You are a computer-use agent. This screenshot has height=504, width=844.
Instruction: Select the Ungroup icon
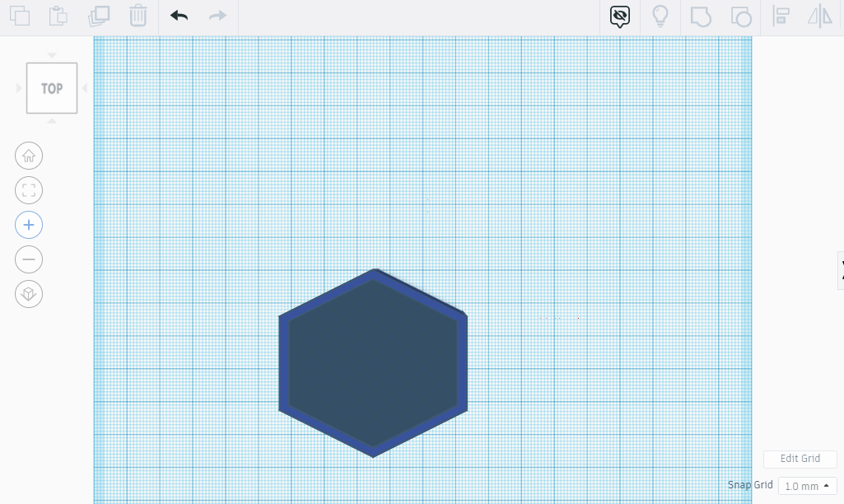(x=740, y=16)
